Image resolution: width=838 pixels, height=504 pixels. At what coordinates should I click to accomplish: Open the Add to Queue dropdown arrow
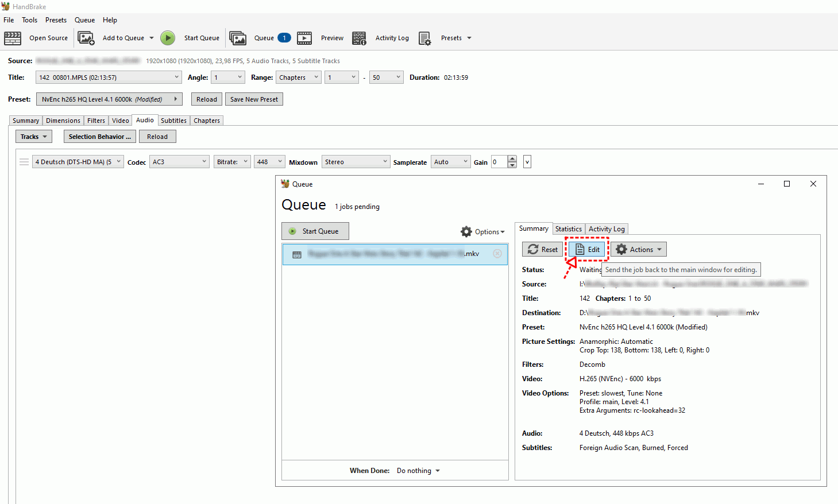click(152, 38)
